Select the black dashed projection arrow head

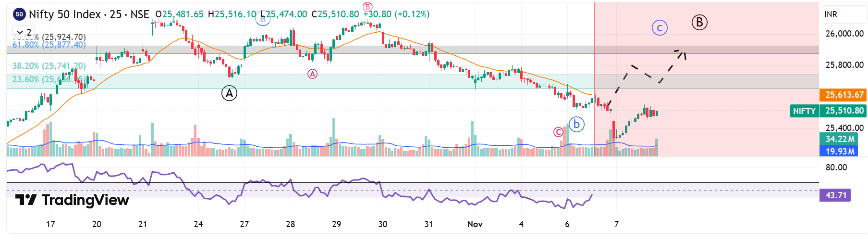(x=681, y=53)
